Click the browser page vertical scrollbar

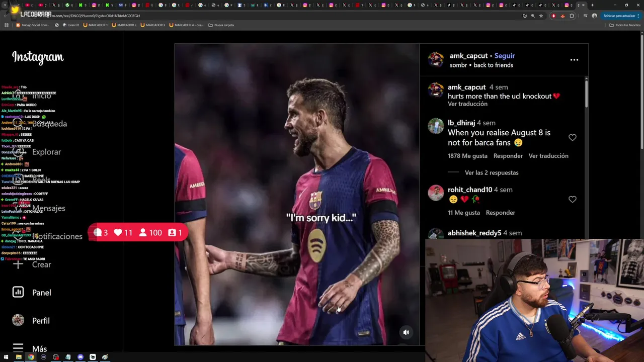click(641, 93)
